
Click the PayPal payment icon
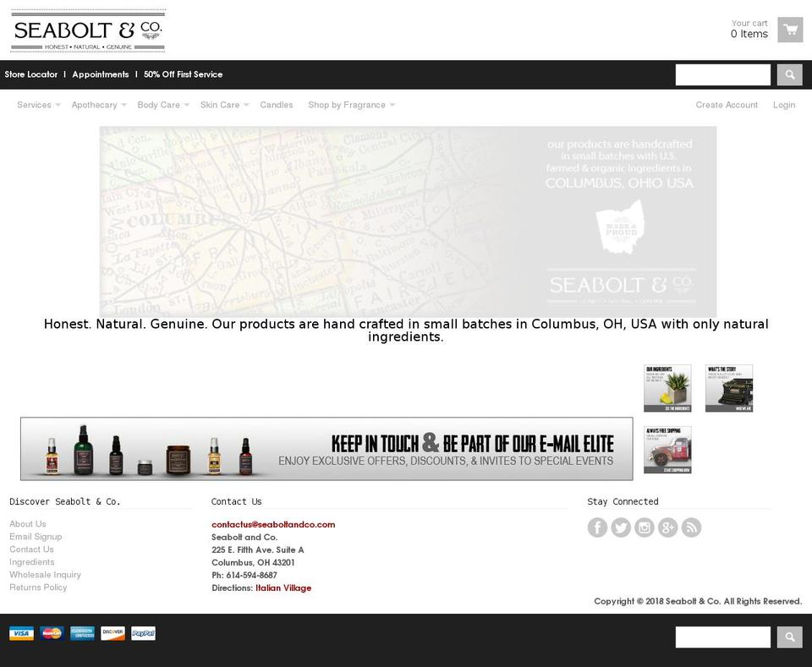pos(144,633)
